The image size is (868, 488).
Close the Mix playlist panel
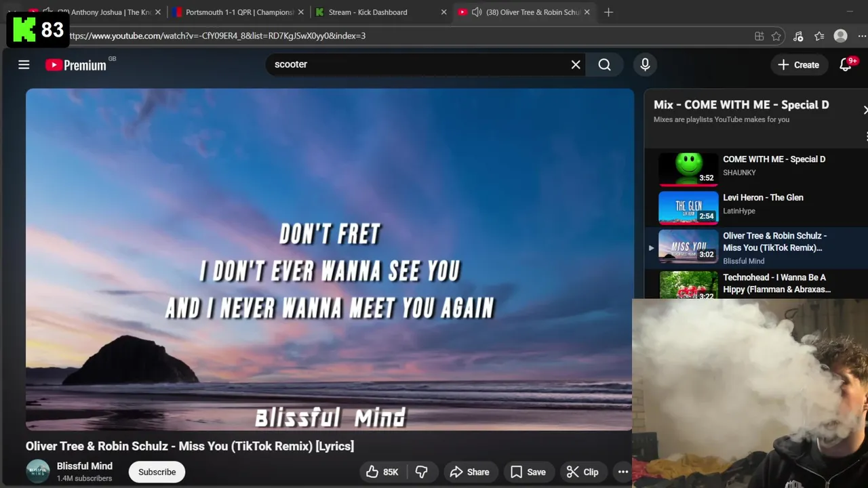865,110
